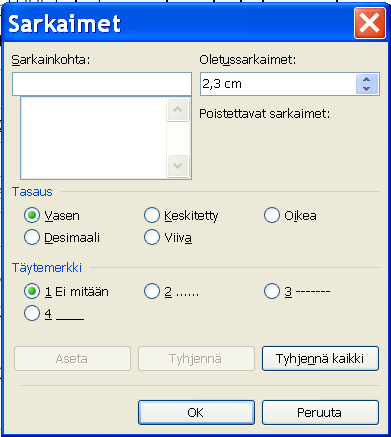The height and width of the screenshot is (437, 391).
Task: Close the Sarkaimet dialog with X
Action: click(x=370, y=23)
